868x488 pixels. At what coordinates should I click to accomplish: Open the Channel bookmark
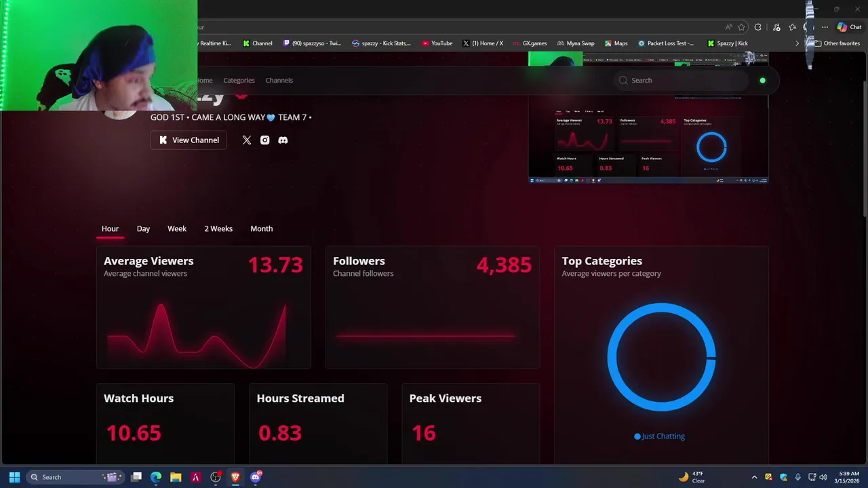[x=258, y=43]
